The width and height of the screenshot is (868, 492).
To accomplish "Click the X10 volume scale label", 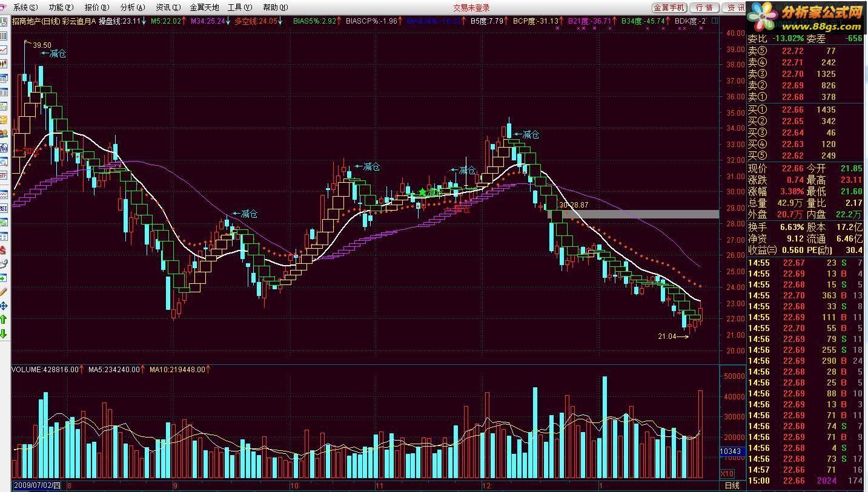I will (727, 473).
